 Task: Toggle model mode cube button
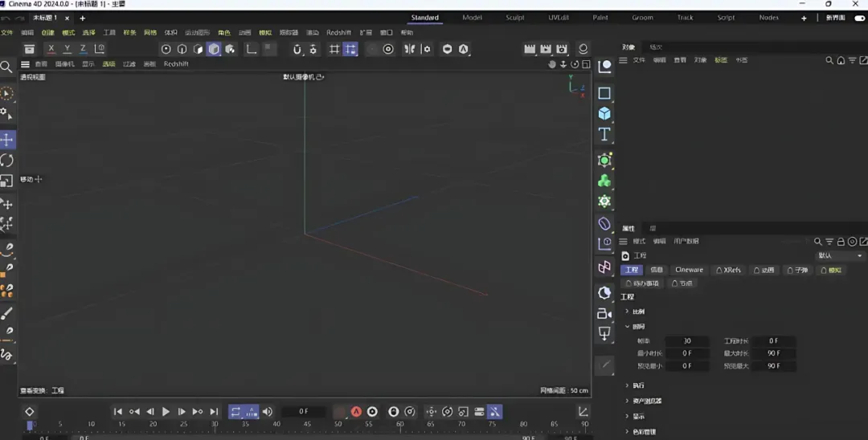point(215,49)
